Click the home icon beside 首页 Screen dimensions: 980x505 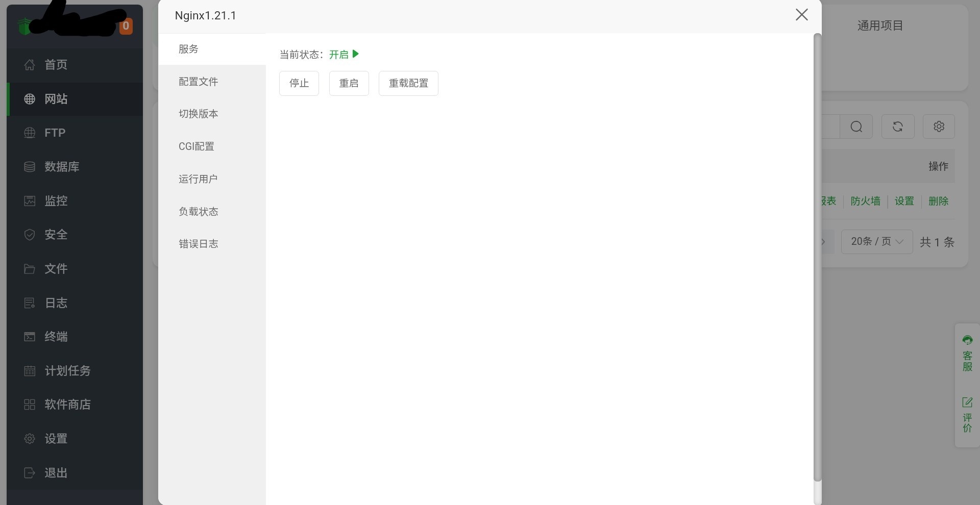click(30, 65)
